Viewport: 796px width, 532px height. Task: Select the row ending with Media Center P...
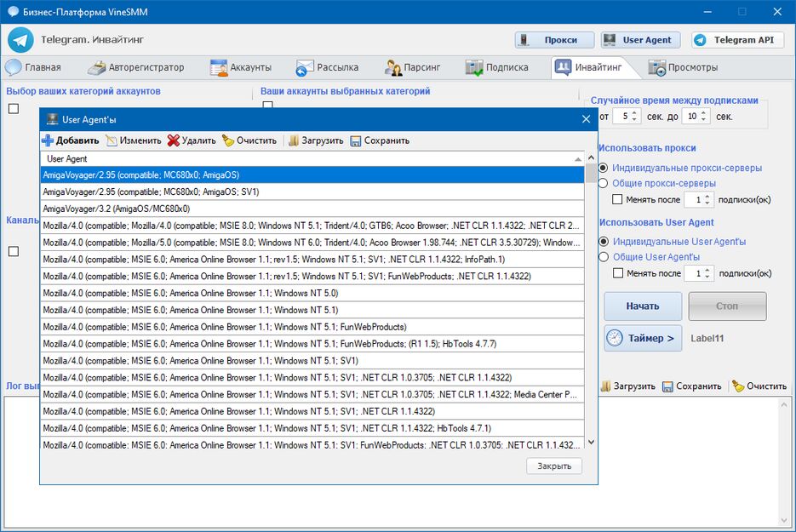coord(312,394)
